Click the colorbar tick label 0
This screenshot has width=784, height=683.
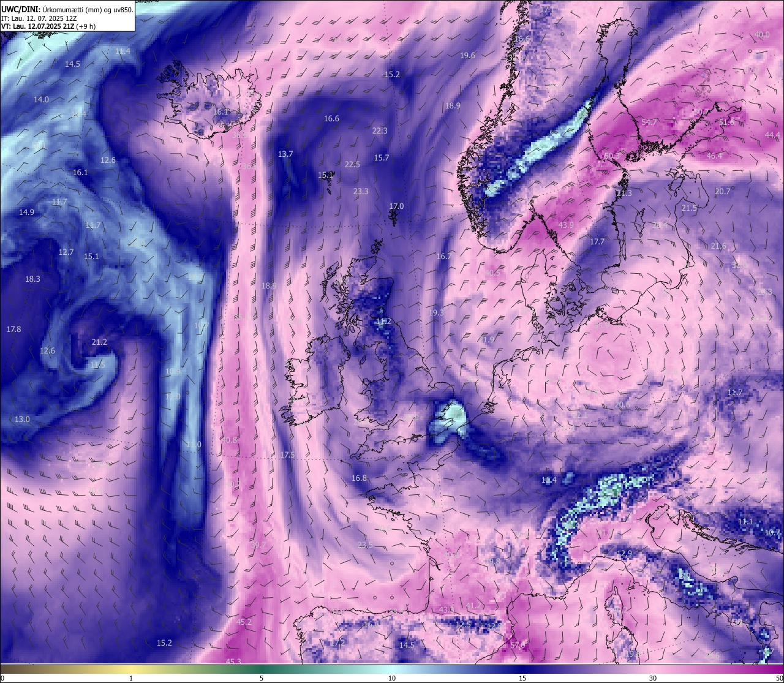point(2,678)
